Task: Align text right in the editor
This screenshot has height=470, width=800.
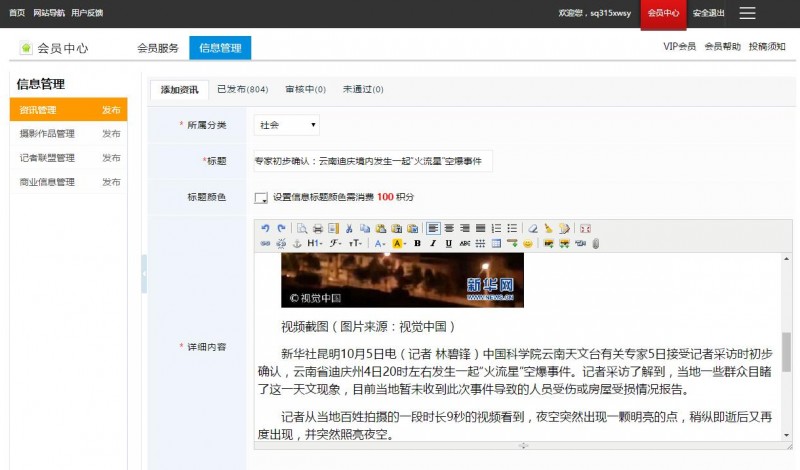Action: (x=465, y=228)
